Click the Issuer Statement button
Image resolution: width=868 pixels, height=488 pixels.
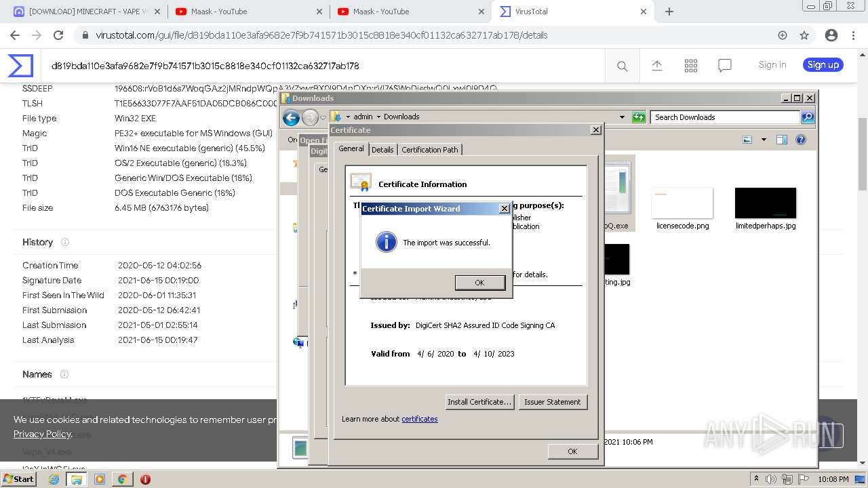pos(552,402)
